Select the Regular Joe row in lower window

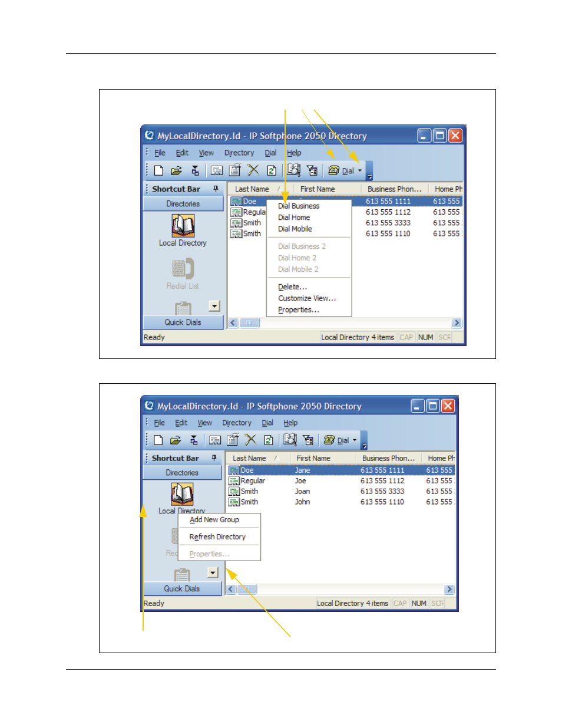340,481
